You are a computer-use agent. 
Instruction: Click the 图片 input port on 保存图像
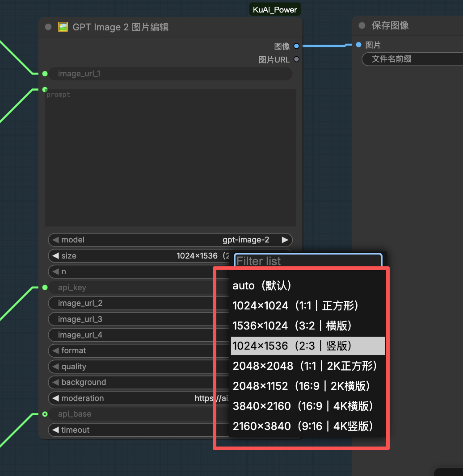(358, 45)
